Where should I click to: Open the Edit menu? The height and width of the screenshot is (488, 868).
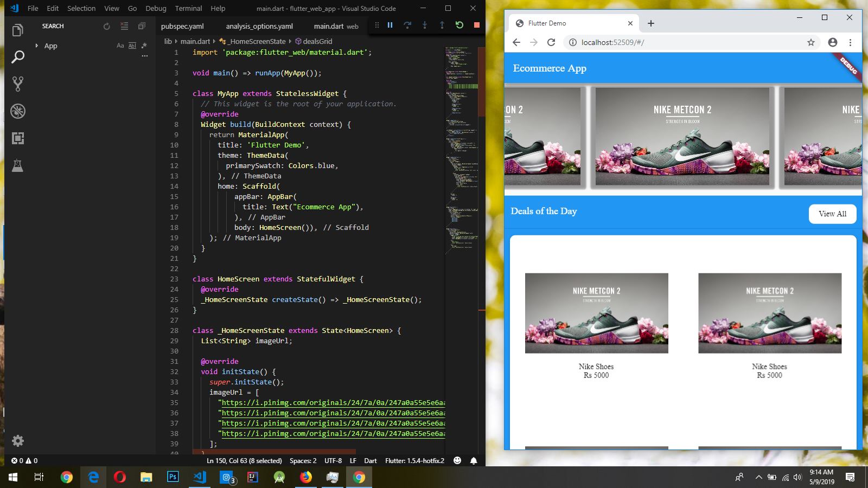point(53,9)
